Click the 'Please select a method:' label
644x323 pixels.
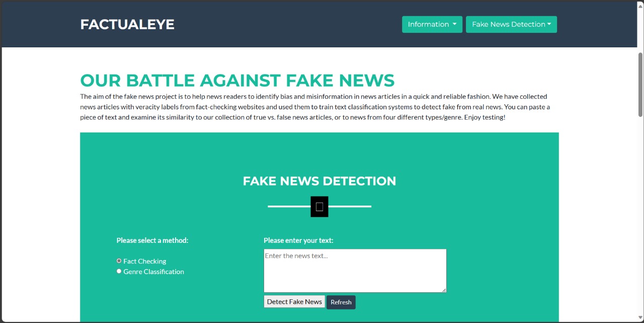152,240
